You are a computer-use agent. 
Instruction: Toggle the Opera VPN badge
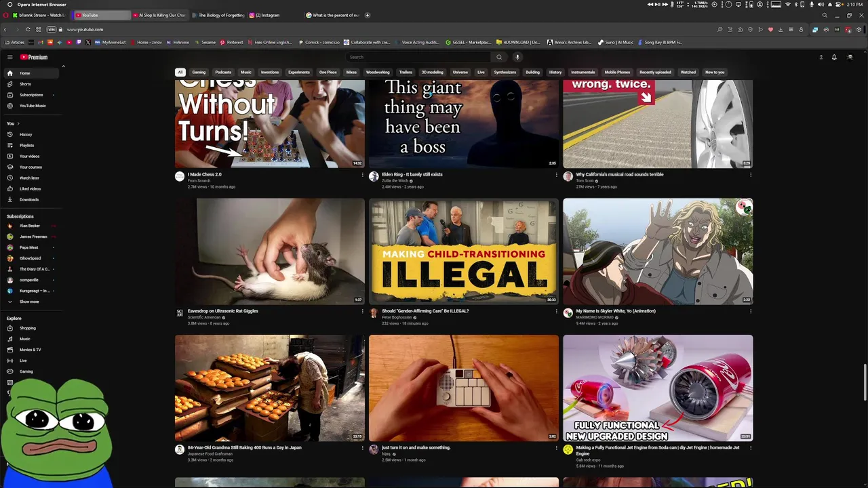[51, 29]
